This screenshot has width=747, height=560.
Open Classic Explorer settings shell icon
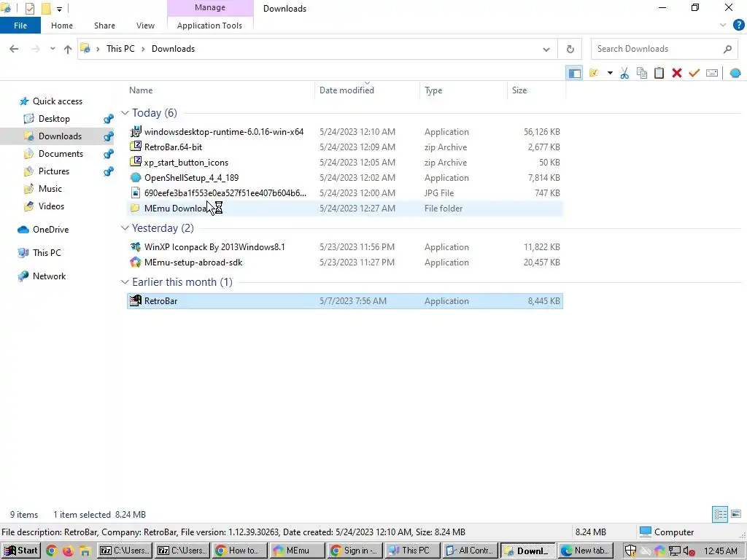[x=735, y=74]
